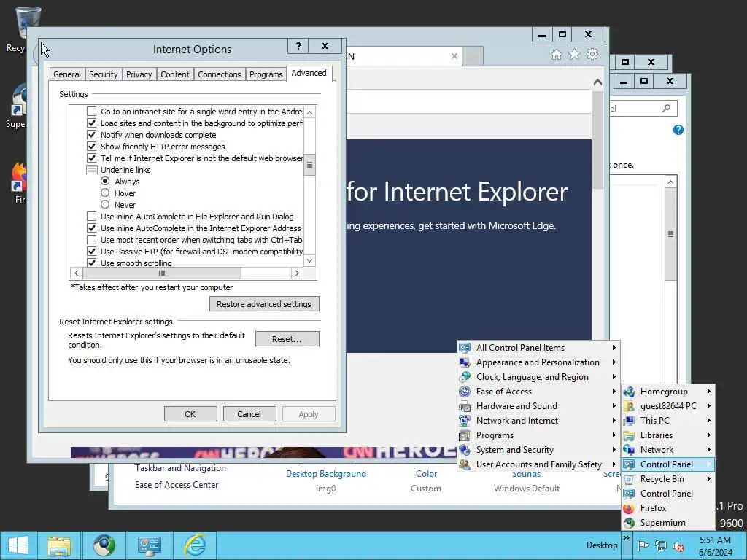
Task: Enable Go to an intranet site checkbox
Action: pyautogui.click(x=91, y=112)
